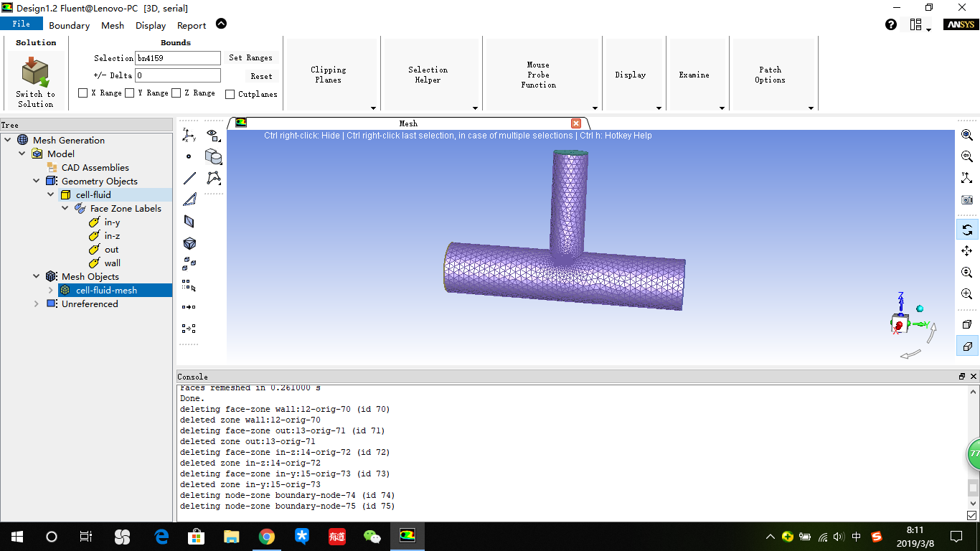The height and width of the screenshot is (551, 980).
Task: Click the bounding cube display icon
Action: click(x=189, y=243)
